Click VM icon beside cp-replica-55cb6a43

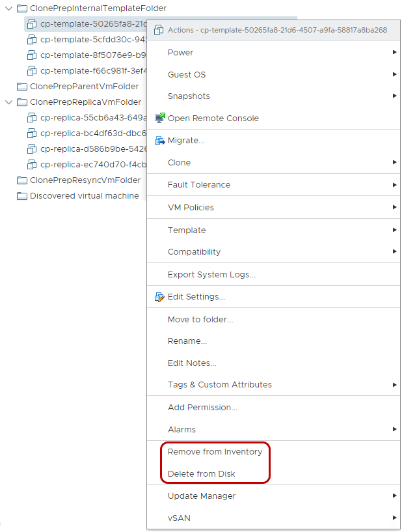[32, 118]
